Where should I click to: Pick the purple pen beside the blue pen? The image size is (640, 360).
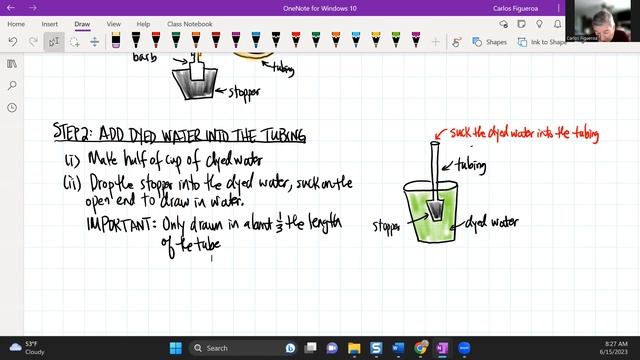(x=236, y=40)
